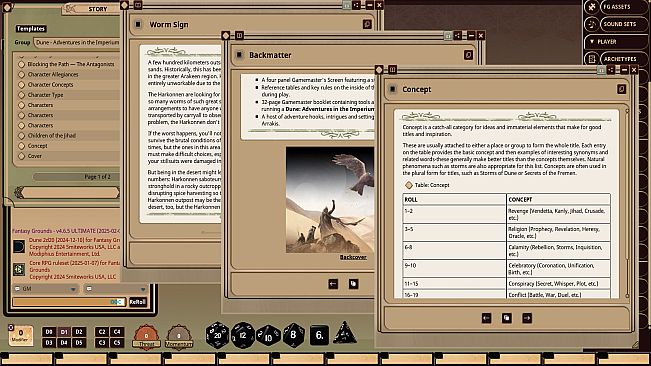Click the share icon on Backmatter window
This screenshot has width=651, height=366.
pos(458,36)
